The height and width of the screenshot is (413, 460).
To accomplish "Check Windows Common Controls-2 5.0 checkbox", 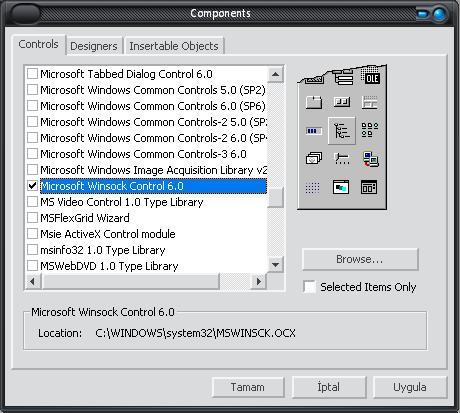I will coord(32,122).
